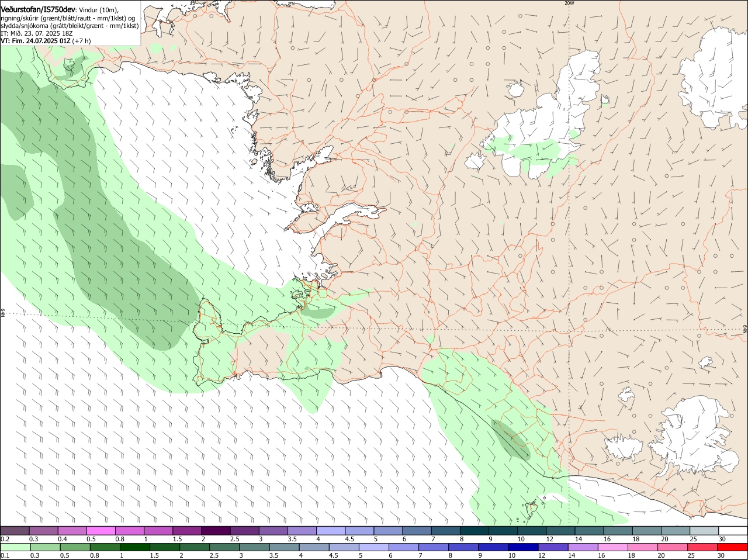Click the pink lower scale swatch labeled 18
Screen dimensions: 748x560
[642, 548]
